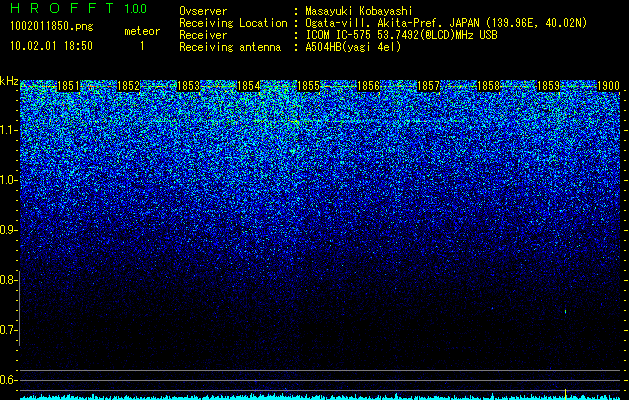Click the 0.9 kHz axis label

coord(8,230)
